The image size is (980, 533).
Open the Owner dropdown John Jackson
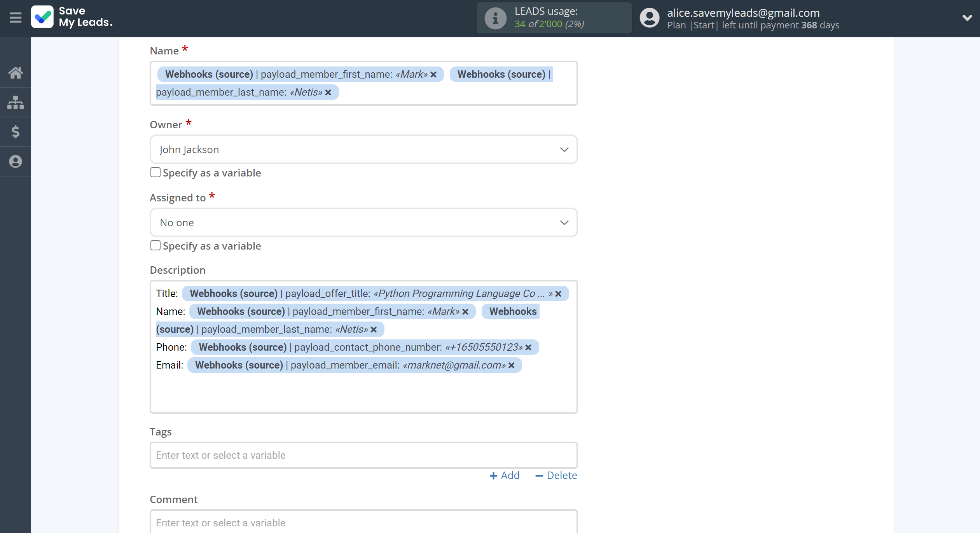pyautogui.click(x=363, y=150)
